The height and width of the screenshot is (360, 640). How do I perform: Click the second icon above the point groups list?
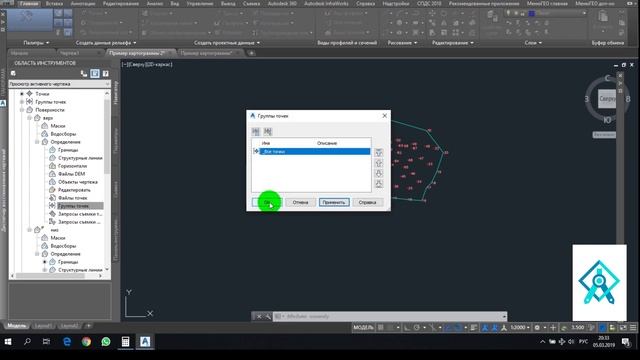[268, 131]
